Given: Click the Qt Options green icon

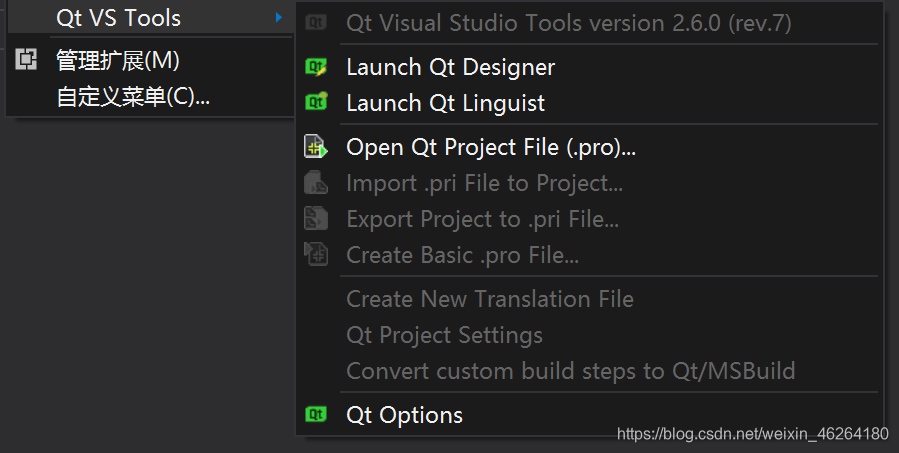Looking at the screenshot, I should [316, 415].
